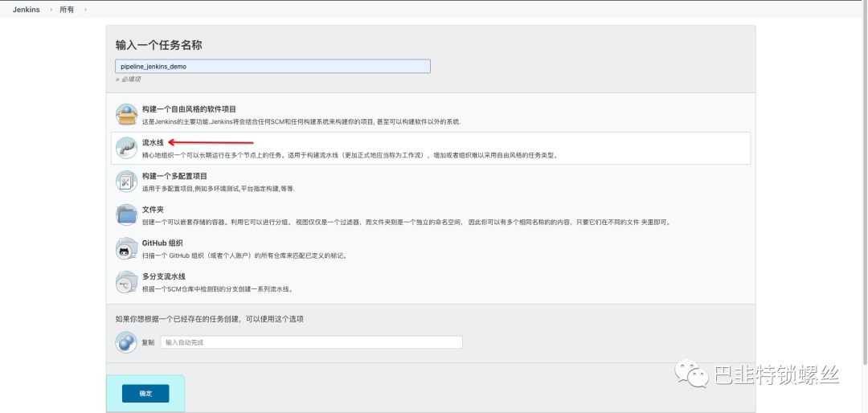Select the 文件夹 item title

(x=153, y=209)
